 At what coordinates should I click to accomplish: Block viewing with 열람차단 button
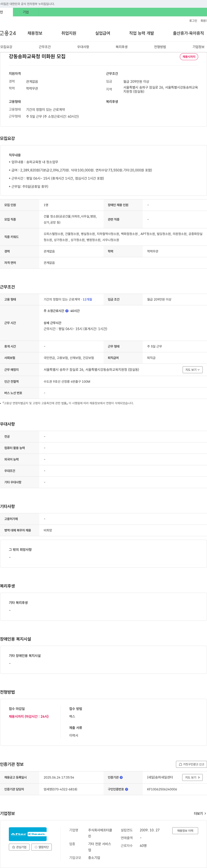click(x=41, y=847)
